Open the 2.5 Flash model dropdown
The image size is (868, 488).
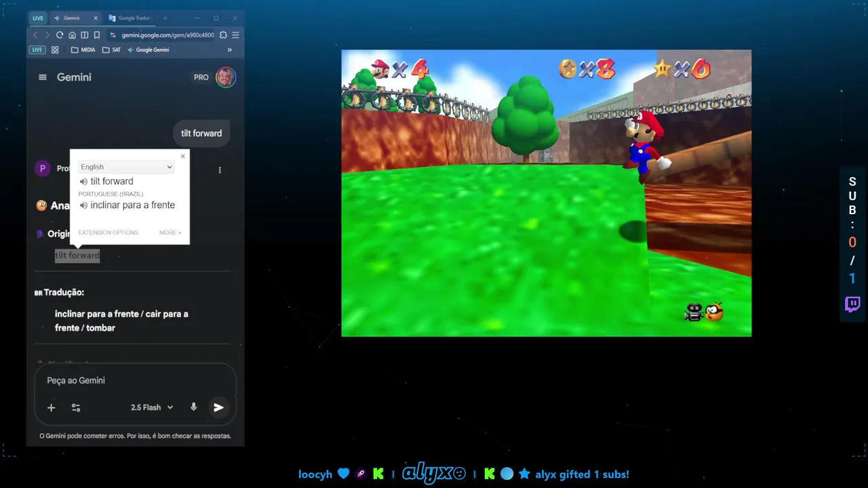pyautogui.click(x=152, y=407)
